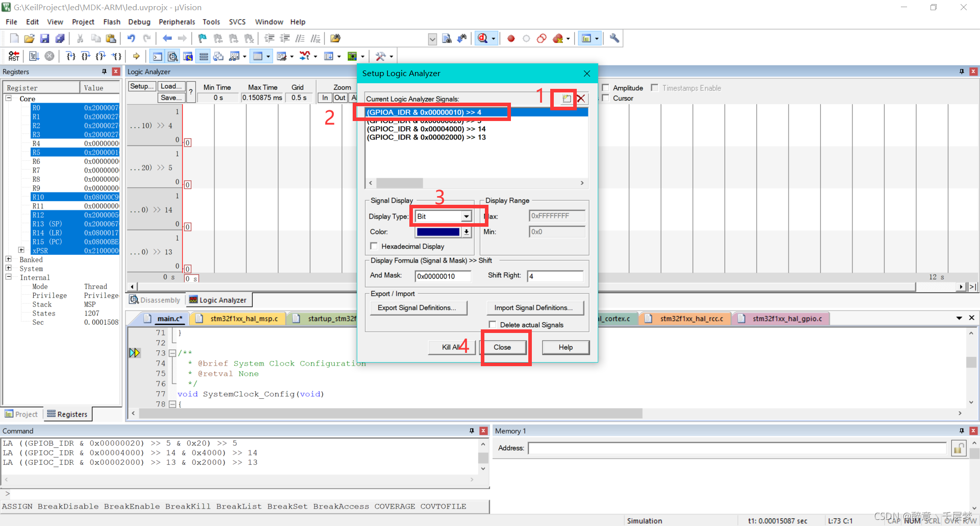Image resolution: width=980 pixels, height=526 pixels.
Task: Switch to stm32f1xx_hal_msp.c editor tab
Action: point(239,319)
